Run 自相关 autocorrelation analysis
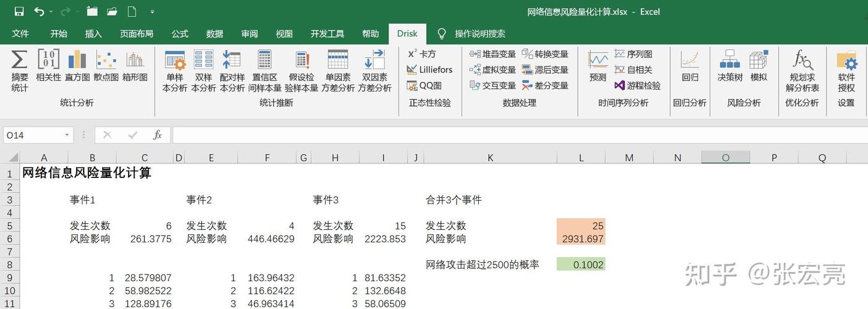The height and width of the screenshot is (309, 868). (x=634, y=69)
